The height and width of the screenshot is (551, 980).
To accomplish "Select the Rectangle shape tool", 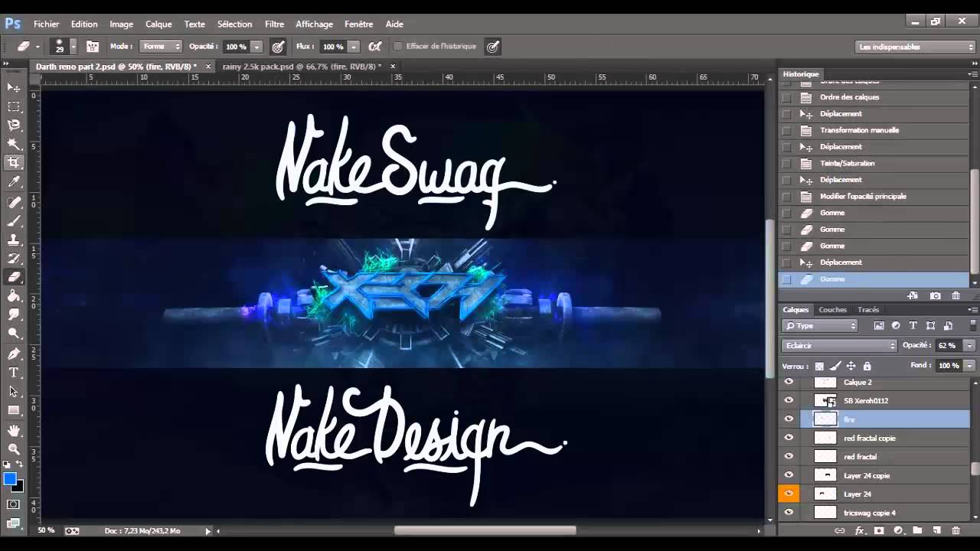I will click(14, 410).
